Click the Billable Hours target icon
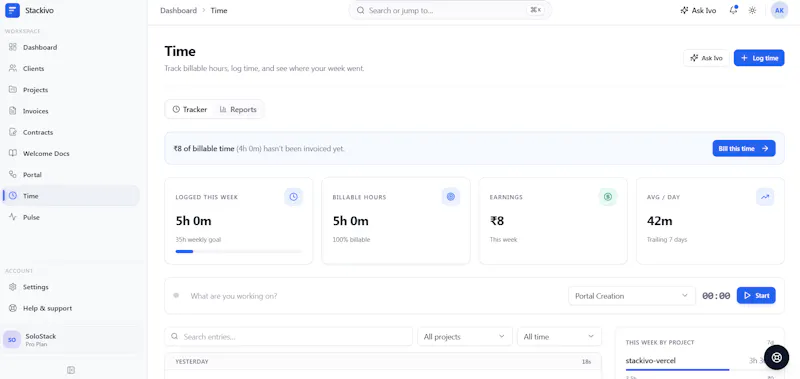This screenshot has height=379, width=800. click(x=451, y=196)
